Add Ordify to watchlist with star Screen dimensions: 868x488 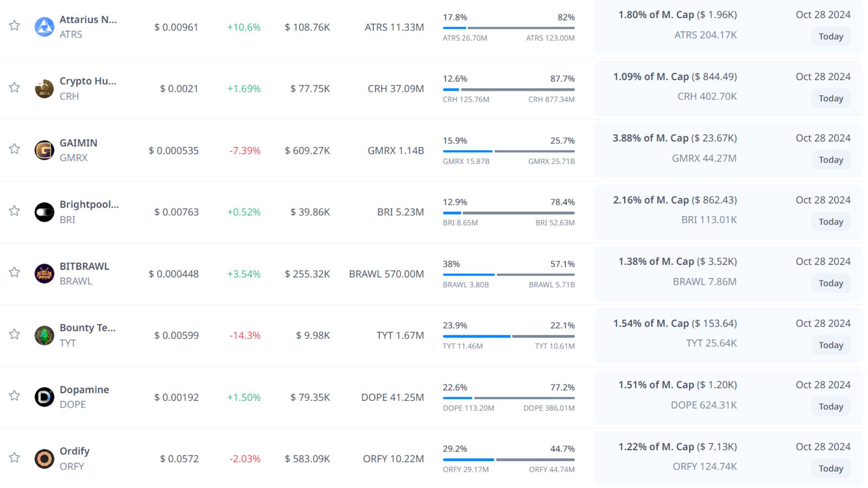[x=14, y=457]
